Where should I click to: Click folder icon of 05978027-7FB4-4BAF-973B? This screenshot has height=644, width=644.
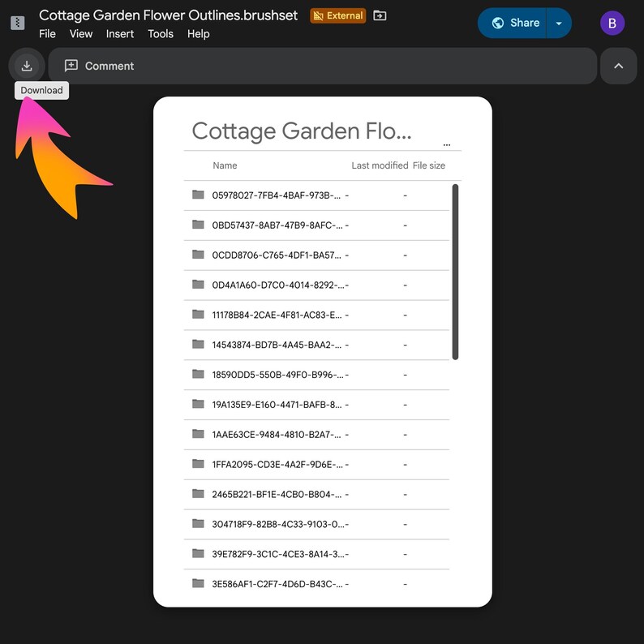pos(198,195)
